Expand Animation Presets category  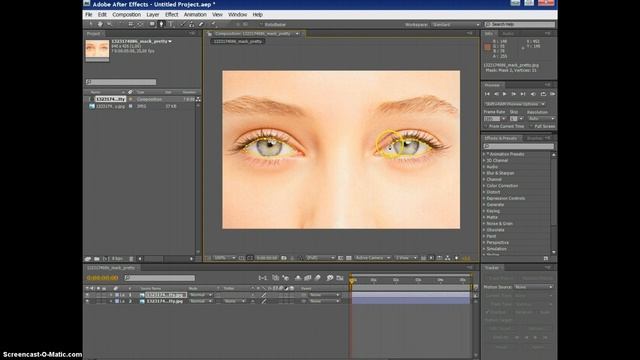tap(484, 154)
